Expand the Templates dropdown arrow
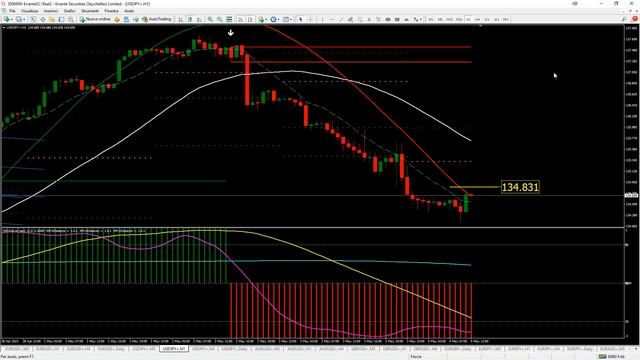This screenshot has width=640, height=360. click(291, 19)
